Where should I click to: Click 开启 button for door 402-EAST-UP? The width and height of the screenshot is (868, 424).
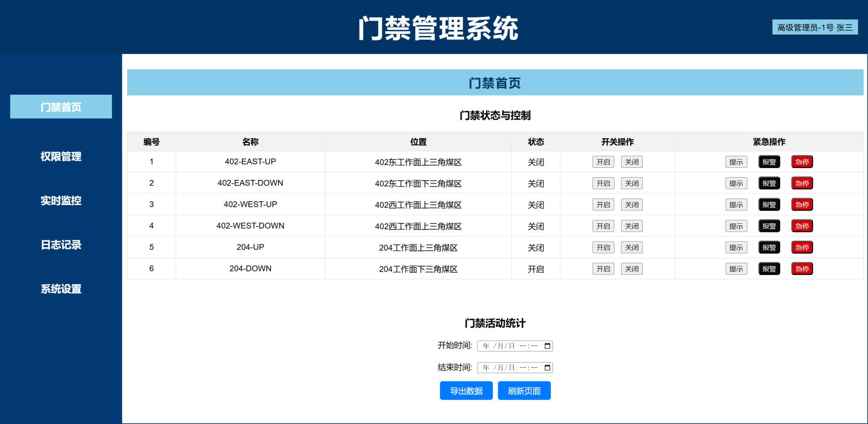click(x=603, y=162)
